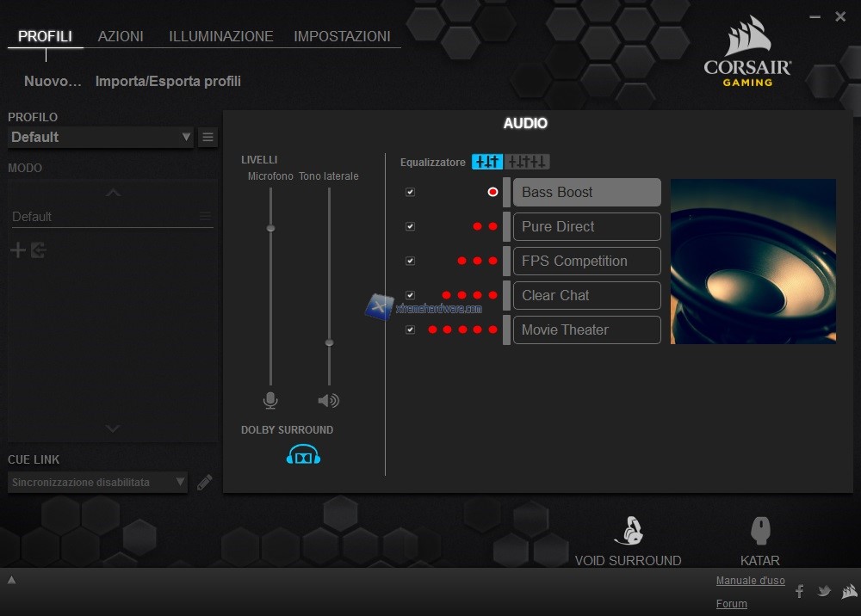The image size is (861, 616).
Task: Select the KATAR mouse device
Action: 759,542
